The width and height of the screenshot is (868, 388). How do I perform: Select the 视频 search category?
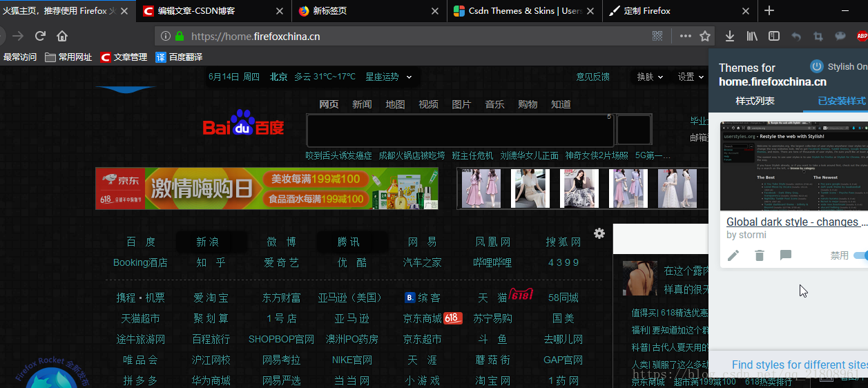coord(428,104)
